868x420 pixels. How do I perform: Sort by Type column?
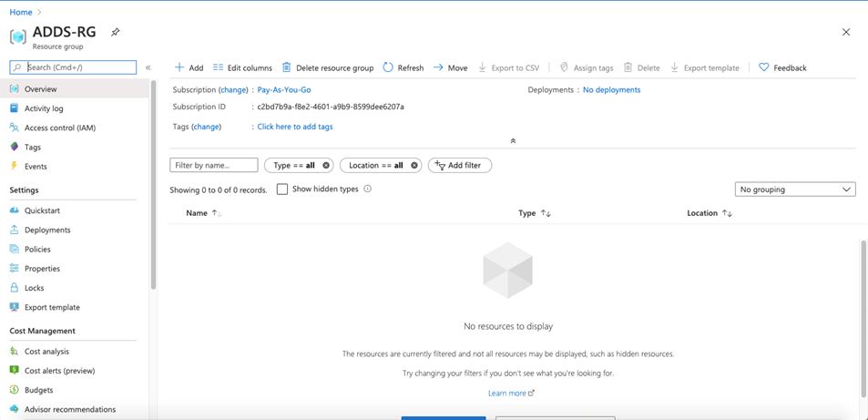pos(535,213)
